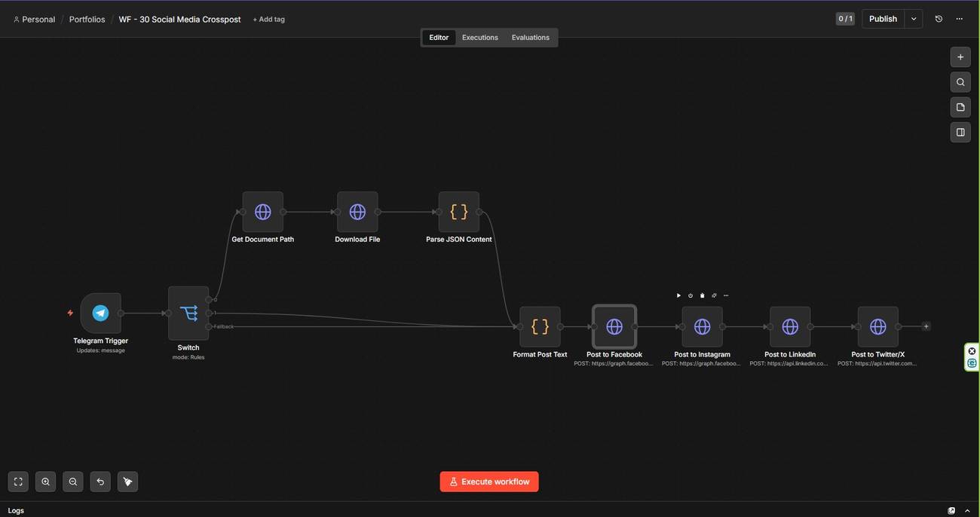
Task: Click the 'Format Post Text' label
Action: coord(540,354)
